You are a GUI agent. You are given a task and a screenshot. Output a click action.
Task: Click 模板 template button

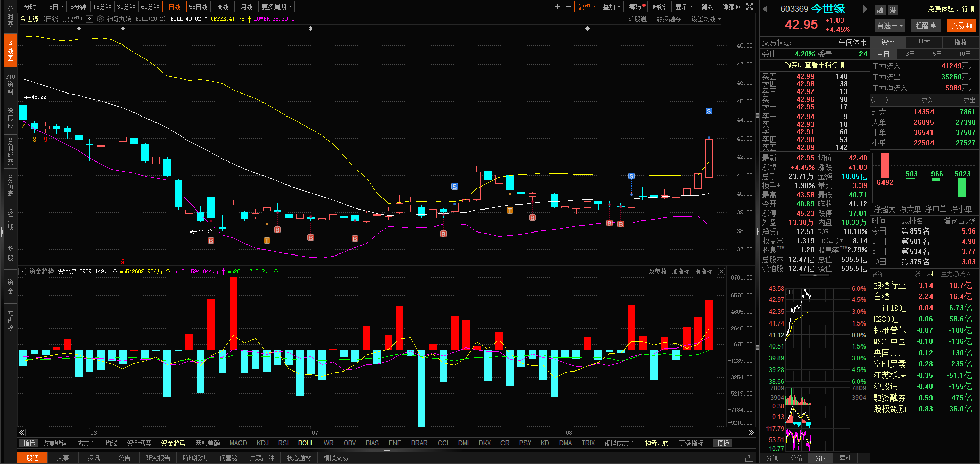point(723,443)
